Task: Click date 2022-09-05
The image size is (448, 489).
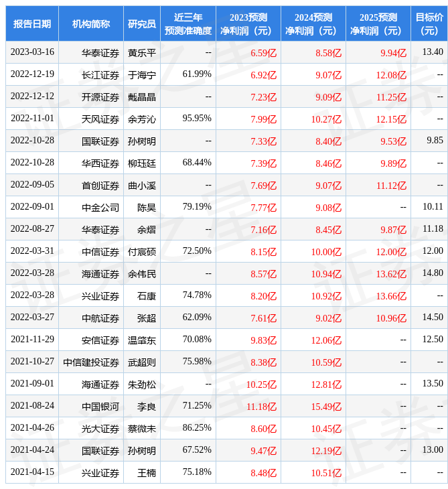Action: [x=32, y=185]
